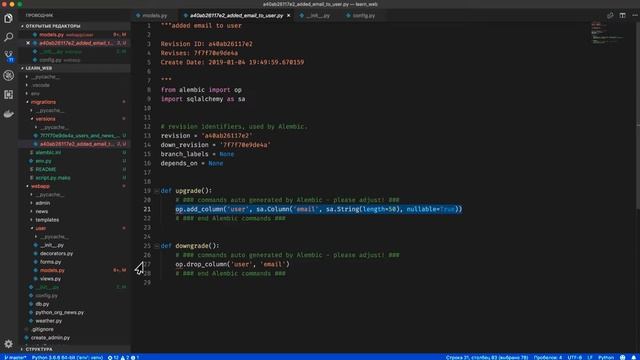Select the a40ab26117e2_added_email_to_user.py tab
Viewport: 640px width, 360px height.
point(236,16)
